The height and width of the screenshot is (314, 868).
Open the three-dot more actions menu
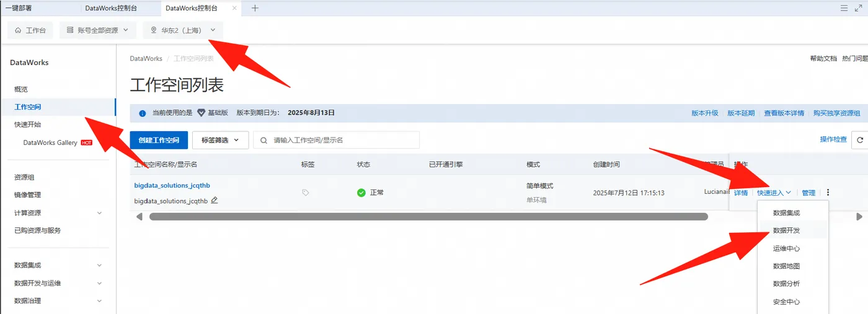pos(828,193)
